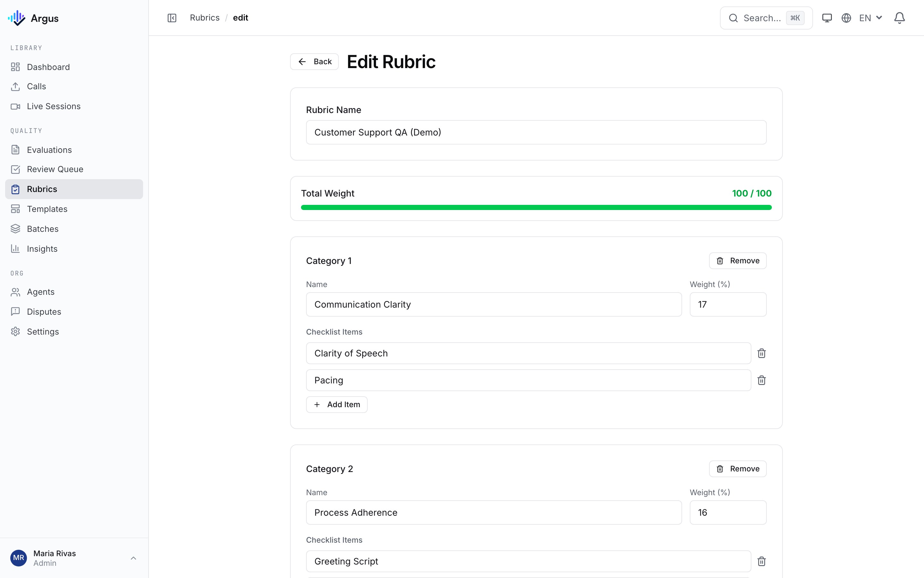The height and width of the screenshot is (578, 924).
Task: Click the globe language icon
Action: point(846,18)
